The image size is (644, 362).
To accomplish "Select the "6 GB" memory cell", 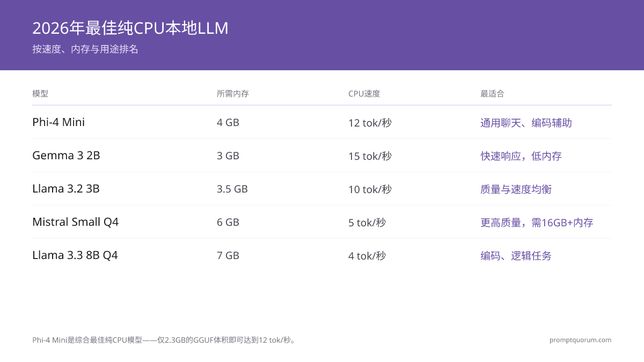I will tap(228, 223).
